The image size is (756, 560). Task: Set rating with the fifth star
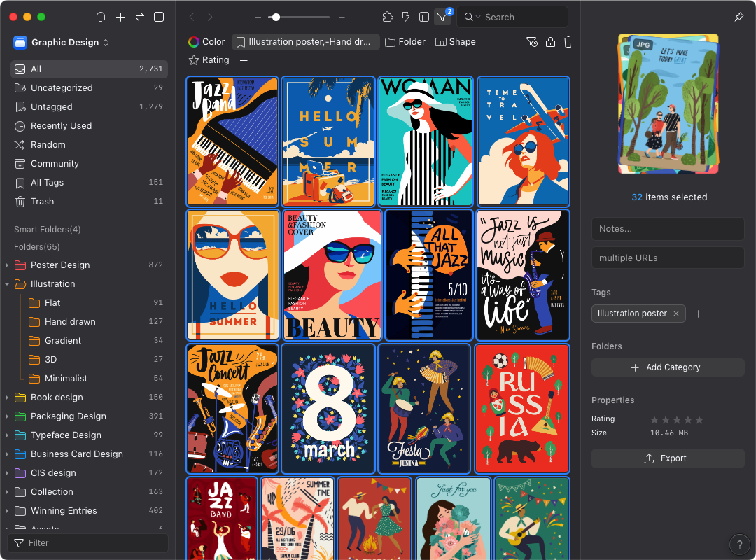[x=699, y=420]
